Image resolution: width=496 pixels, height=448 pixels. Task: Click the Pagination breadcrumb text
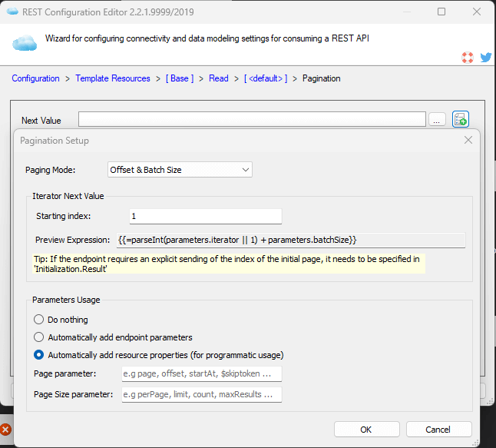(322, 78)
